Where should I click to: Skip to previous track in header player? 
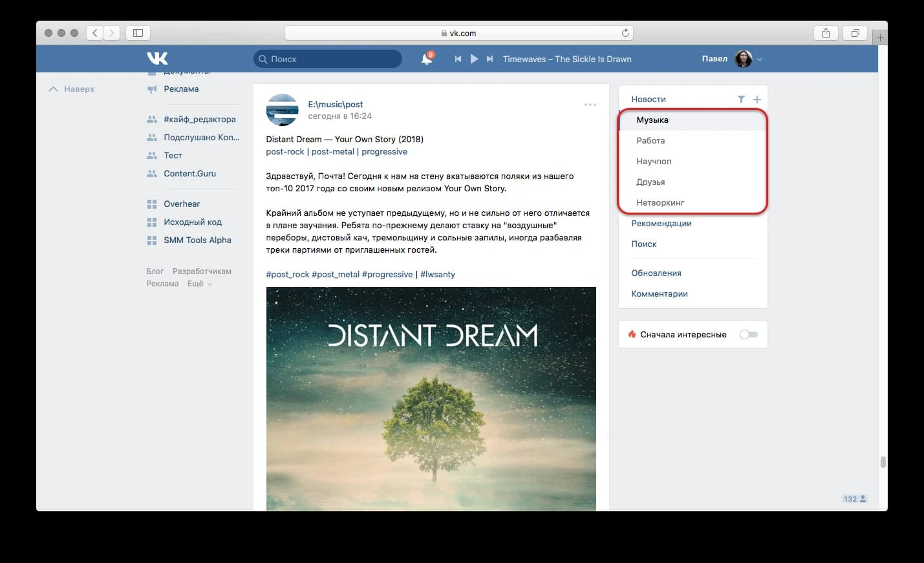[x=458, y=59]
